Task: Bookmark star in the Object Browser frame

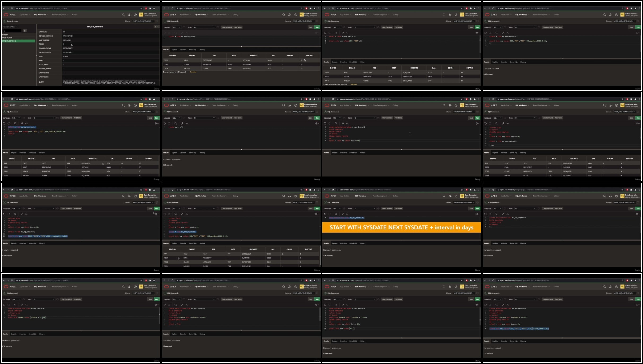Action: pyautogui.click(x=141, y=8)
